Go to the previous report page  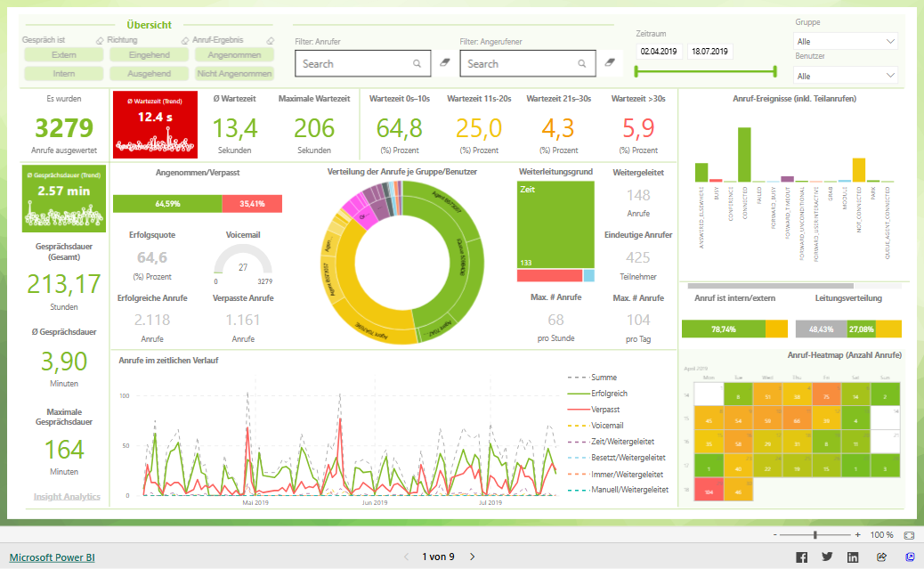[x=406, y=557]
